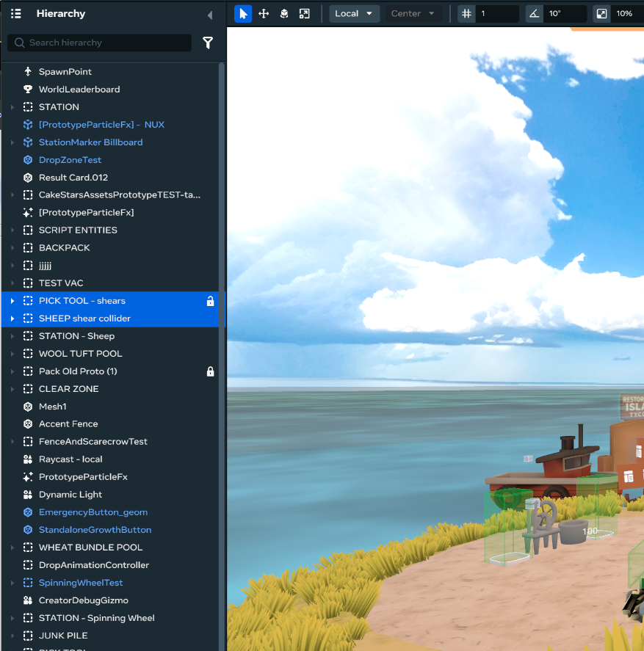Unlock the PICK TOOL - shears entity
This screenshot has height=651, width=644.
click(x=210, y=301)
